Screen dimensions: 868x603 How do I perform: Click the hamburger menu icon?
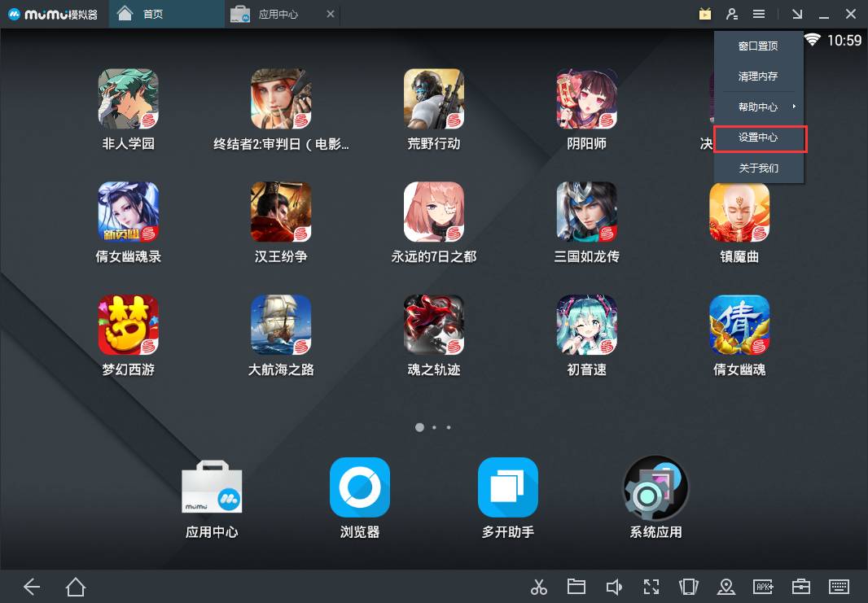click(758, 14)
